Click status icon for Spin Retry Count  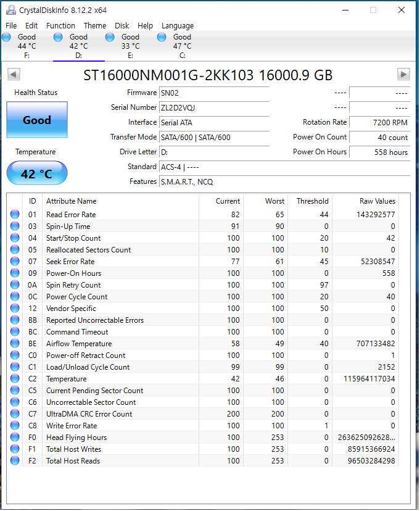point(15,285)
